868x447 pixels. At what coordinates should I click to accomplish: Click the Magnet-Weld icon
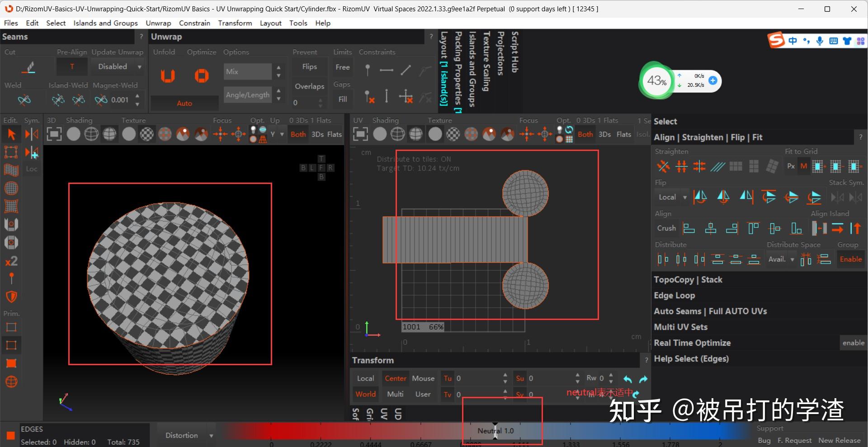[x=100, y=99]
